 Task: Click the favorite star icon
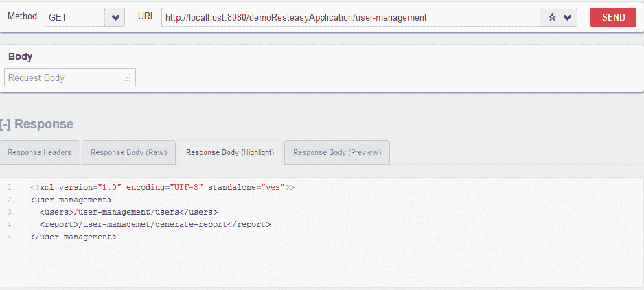coord(552,18)
